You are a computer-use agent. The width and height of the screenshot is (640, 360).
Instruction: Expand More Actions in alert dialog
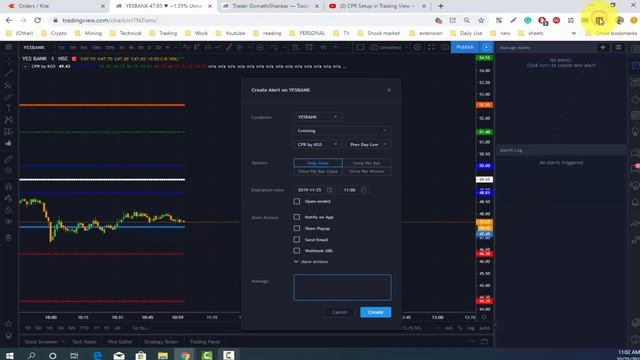pyautogui.click(x=311, y=262)
